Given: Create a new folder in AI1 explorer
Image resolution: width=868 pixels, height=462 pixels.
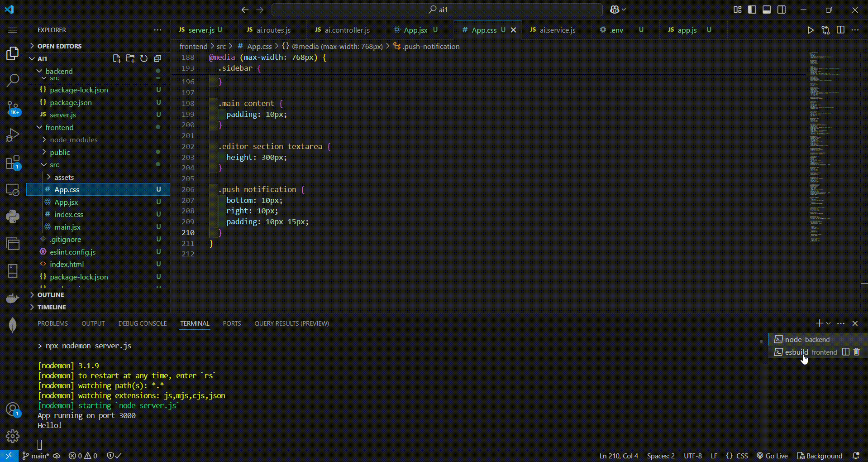Looking at the screenshot, I should 130,58.
